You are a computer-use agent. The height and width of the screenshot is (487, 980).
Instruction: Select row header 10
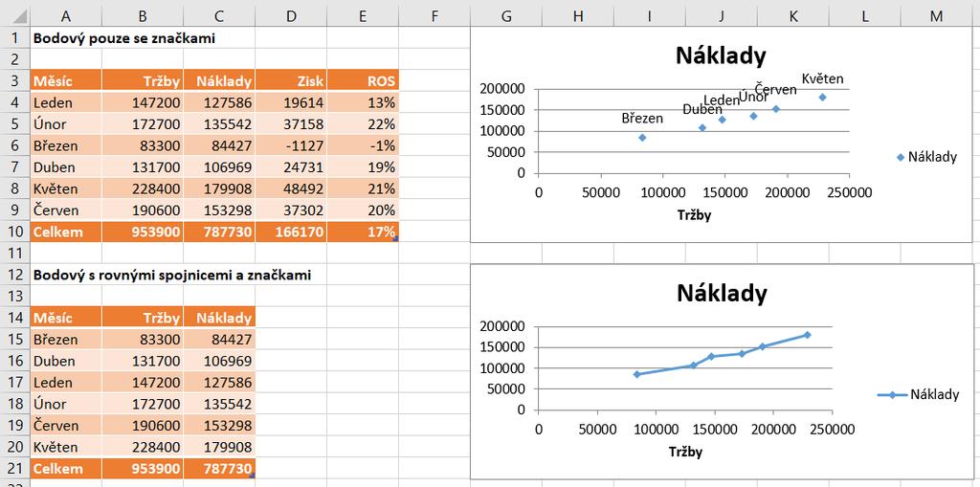[x=15, y=232]
